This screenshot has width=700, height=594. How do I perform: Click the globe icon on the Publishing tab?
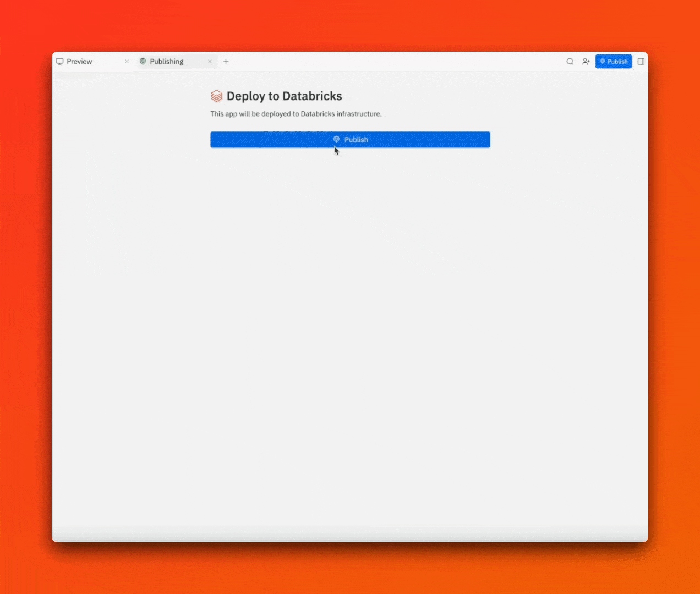tap(143, 61)
